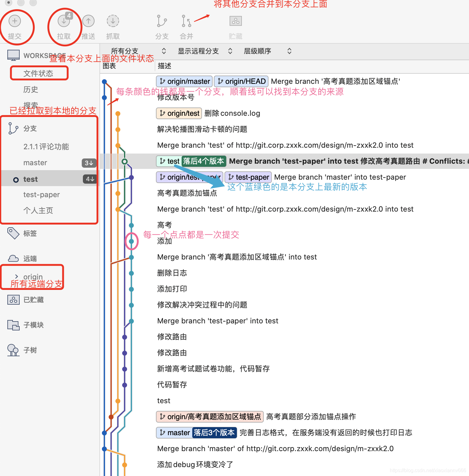This screenshot has width=469, height=476.
Task: Select commit 新增高考试题试卷功能，代码暂存
Action: tap(213, 369)
